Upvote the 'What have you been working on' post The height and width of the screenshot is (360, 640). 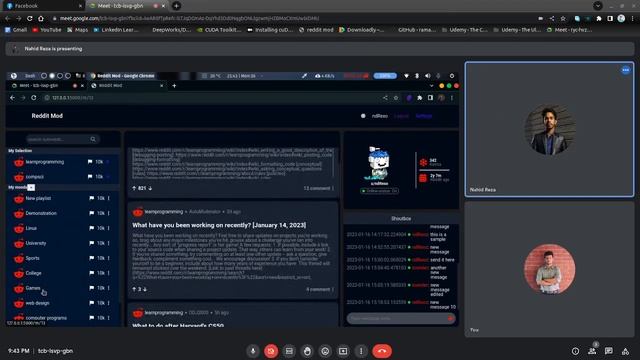[x=134, y=289]
